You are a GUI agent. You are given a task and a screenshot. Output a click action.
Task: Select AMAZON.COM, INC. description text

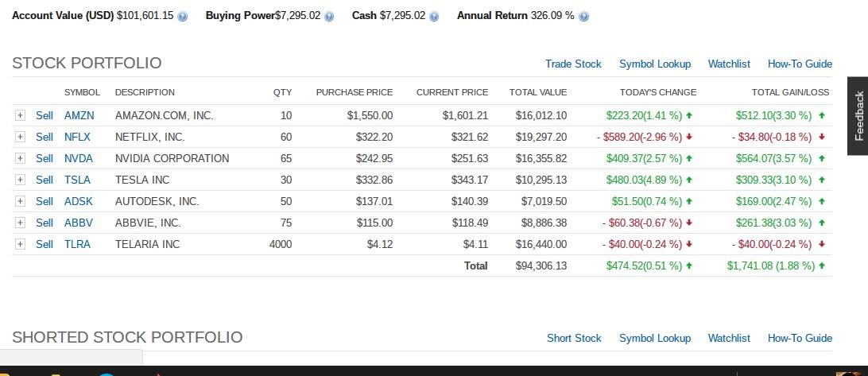click(164, 116)
